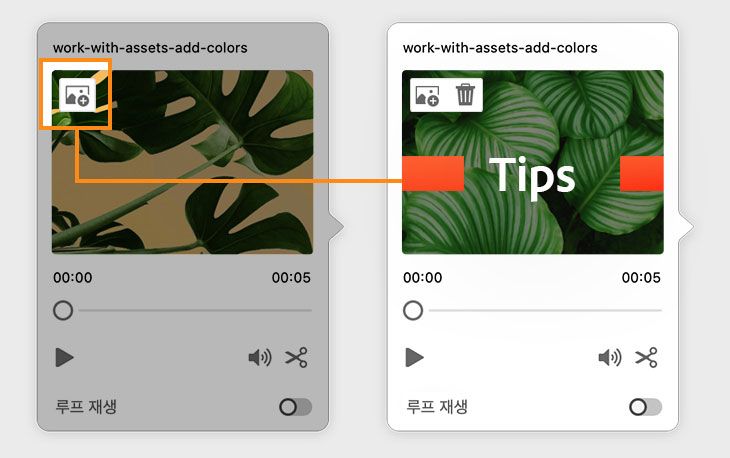
Task: Delete the thumbnail with trash icon in right panel
Action: (x=465, y=94)
